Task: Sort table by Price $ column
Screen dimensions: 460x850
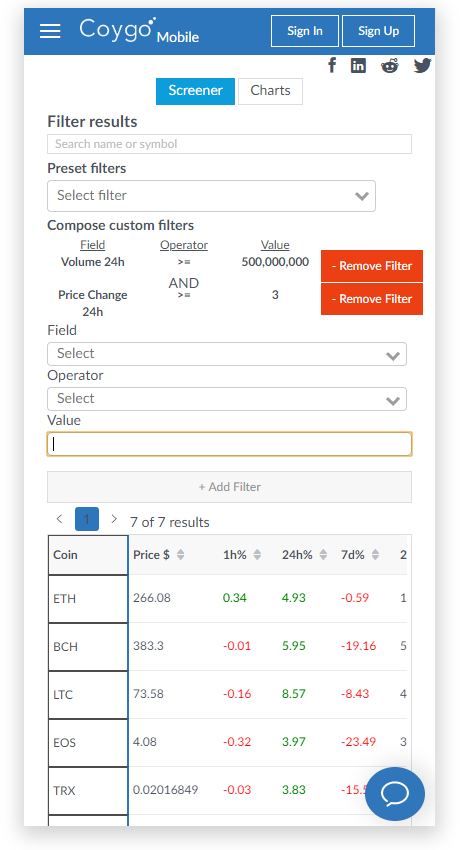Action: coord(159,555)
